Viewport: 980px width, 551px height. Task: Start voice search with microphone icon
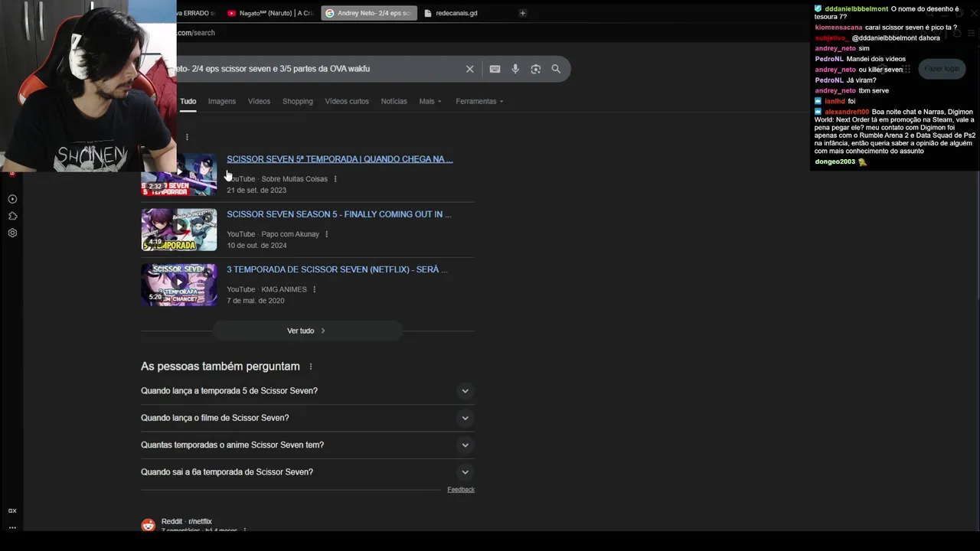515,69
